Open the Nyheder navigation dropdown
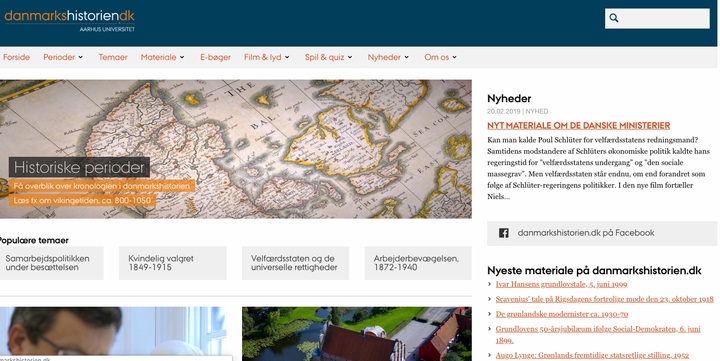Screen dimensions: 720x361 coord(388,57)
